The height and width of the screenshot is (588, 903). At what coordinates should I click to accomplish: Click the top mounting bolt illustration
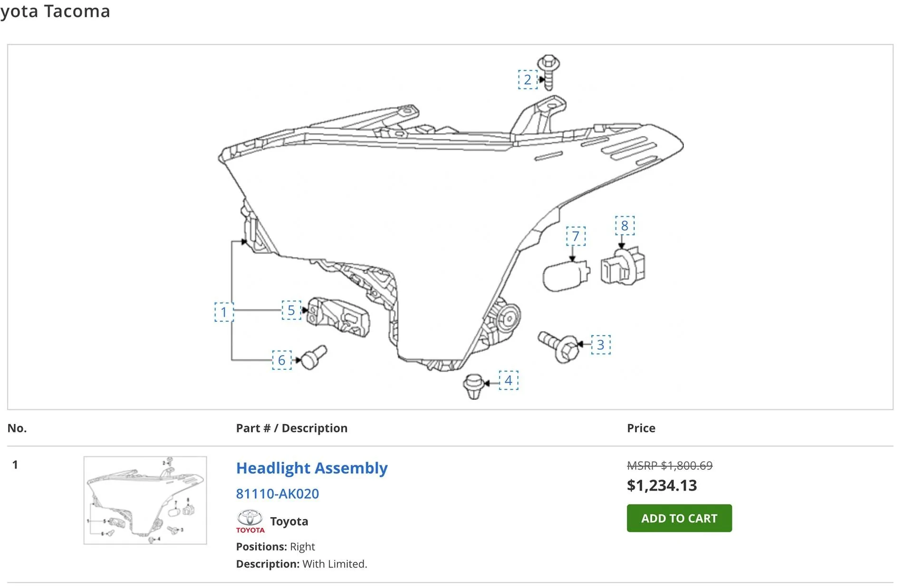(x=548, y=71)
